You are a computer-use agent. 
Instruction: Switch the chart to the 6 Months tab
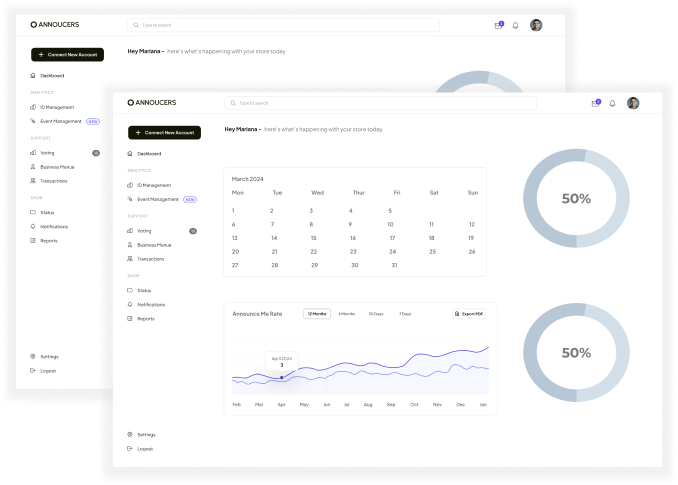pyautogui.click(x=346, y=314)
